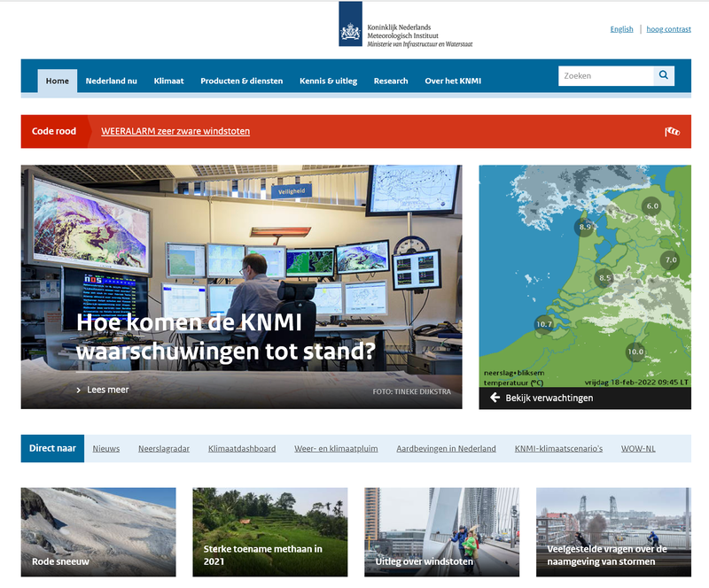Click Bekijk verwachtingen button
The width and height of the screenshot is (709, 588).
click(x=585, y=398)
